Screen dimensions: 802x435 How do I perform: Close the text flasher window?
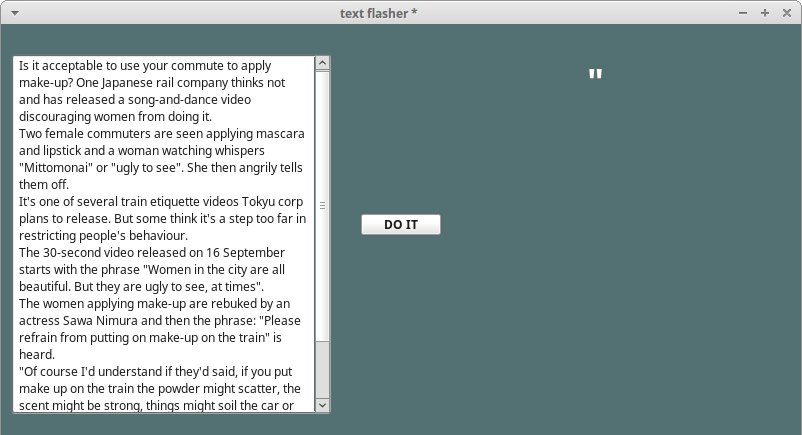coord(787,13)
